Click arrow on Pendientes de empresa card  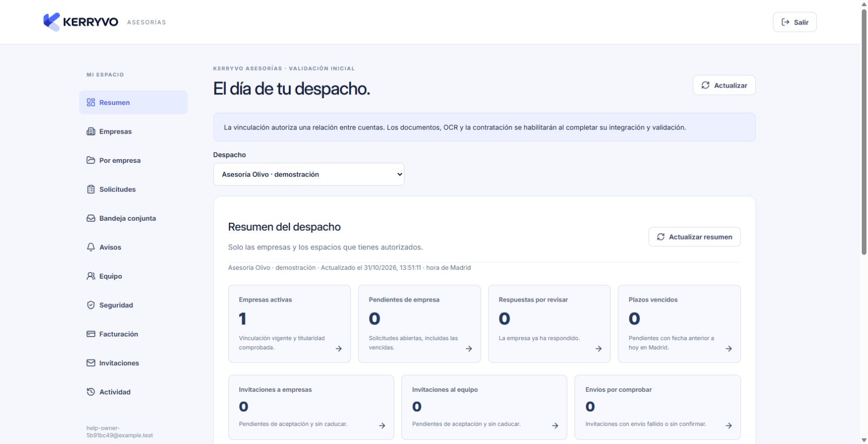click(x=469, y=349)
